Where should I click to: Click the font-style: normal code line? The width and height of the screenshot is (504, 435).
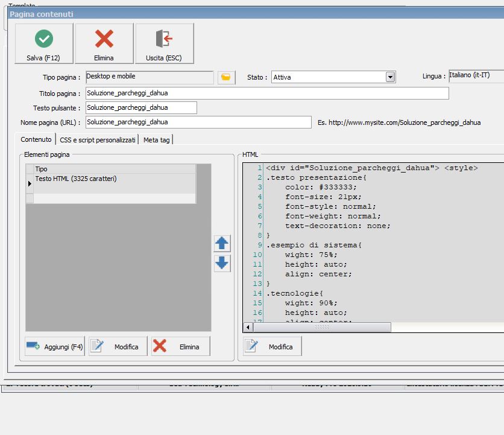point(330,206)
